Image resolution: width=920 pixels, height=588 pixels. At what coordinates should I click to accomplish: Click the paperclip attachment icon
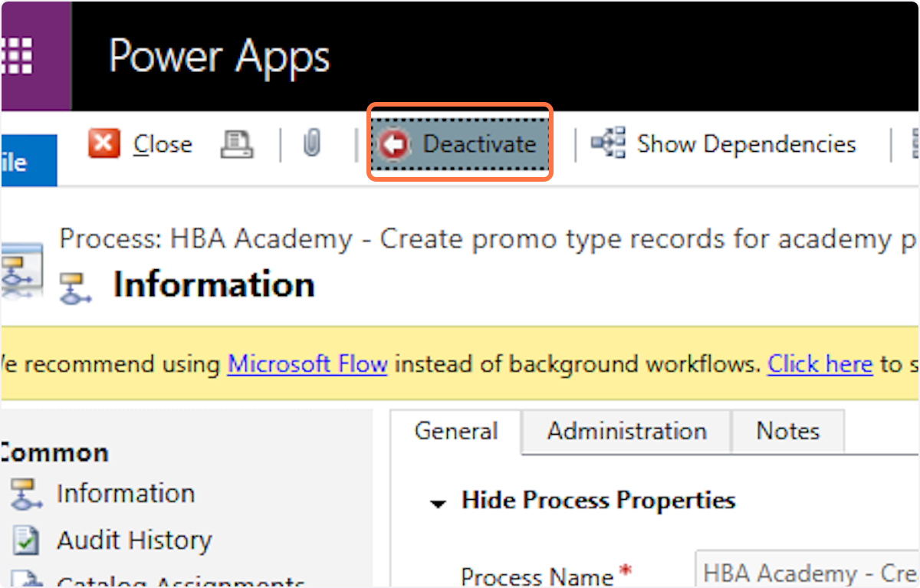[311, 143]
